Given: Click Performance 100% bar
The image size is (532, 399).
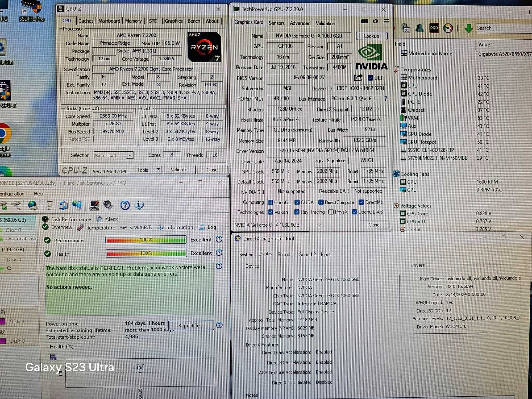Looking at the screenshot, I should (146, 240).
